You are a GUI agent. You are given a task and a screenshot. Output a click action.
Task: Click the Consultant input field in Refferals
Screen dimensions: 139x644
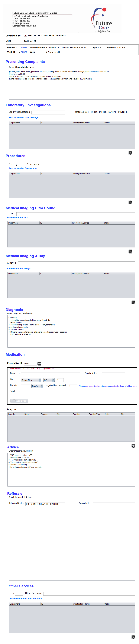click(114, 504)
